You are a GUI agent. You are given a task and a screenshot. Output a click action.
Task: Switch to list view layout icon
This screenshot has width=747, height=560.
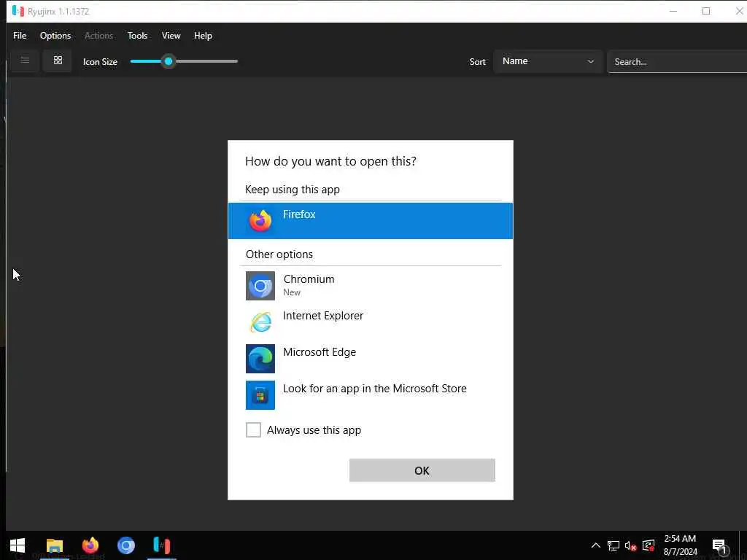[x=25, y=61]
